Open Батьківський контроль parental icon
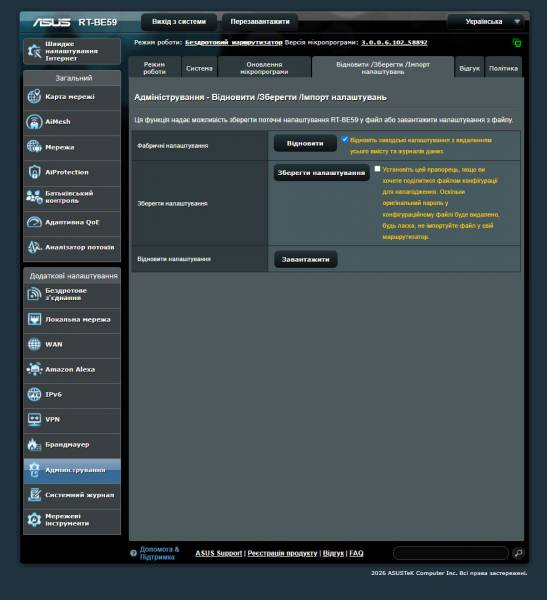547x600 pixels. (34, 197)
